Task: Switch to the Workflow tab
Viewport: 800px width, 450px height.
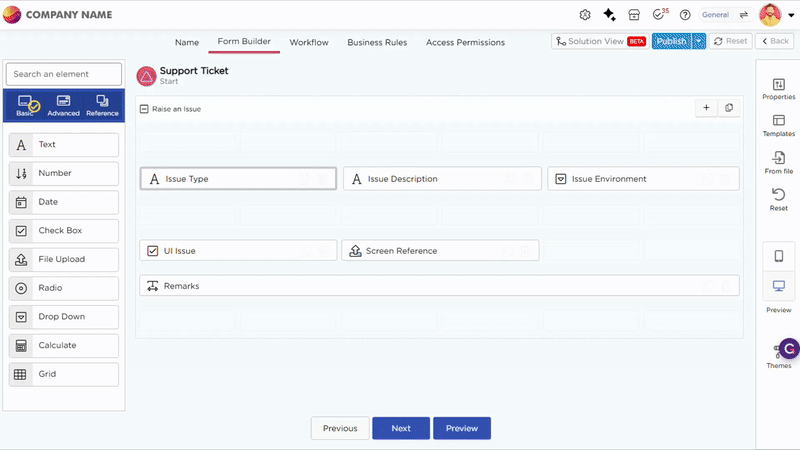Action: coord(309,42)
